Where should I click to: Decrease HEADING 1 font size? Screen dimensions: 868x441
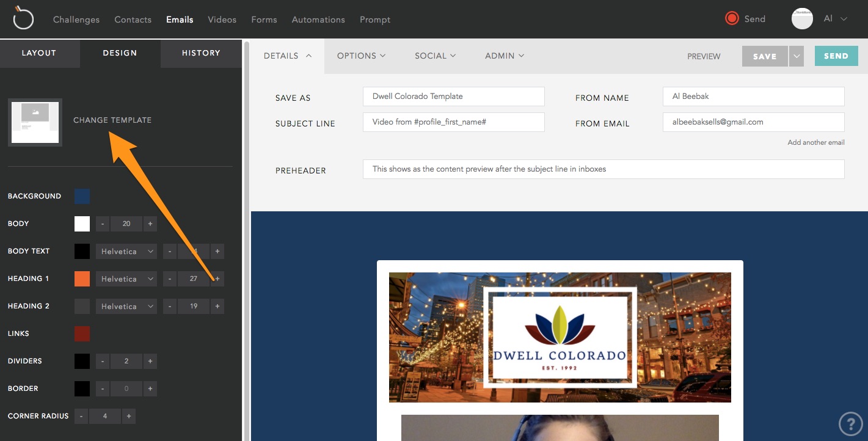click(x=170, y=279)
